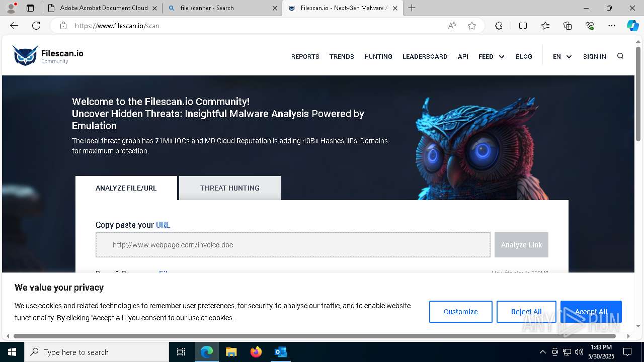View site information via the padlock icon
This screenshot has width=644, height=362.
(x=63, y=26)
